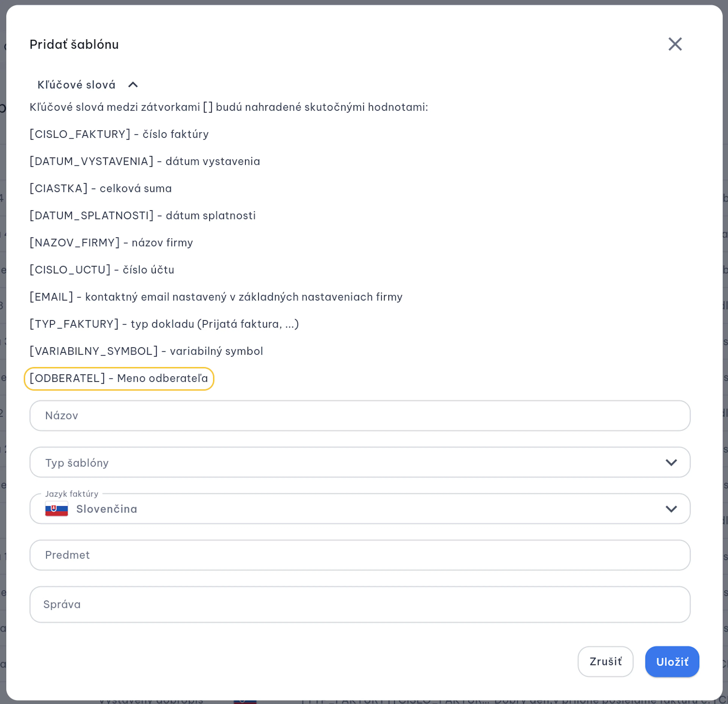This screenshot has width=728, height=704.
Task: Expand the Jazyk faktúry Slovenčina dropdown
Action: [x=359, y=509]
